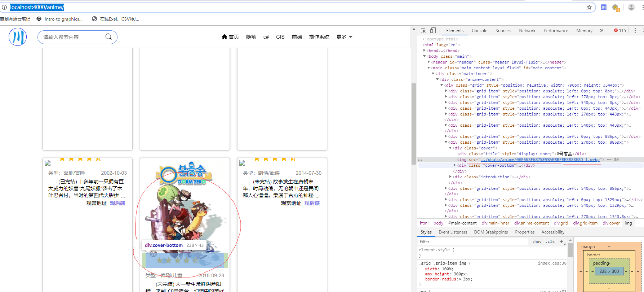Open the index.css:38 source link
The image size is (644, 292).
552,263
